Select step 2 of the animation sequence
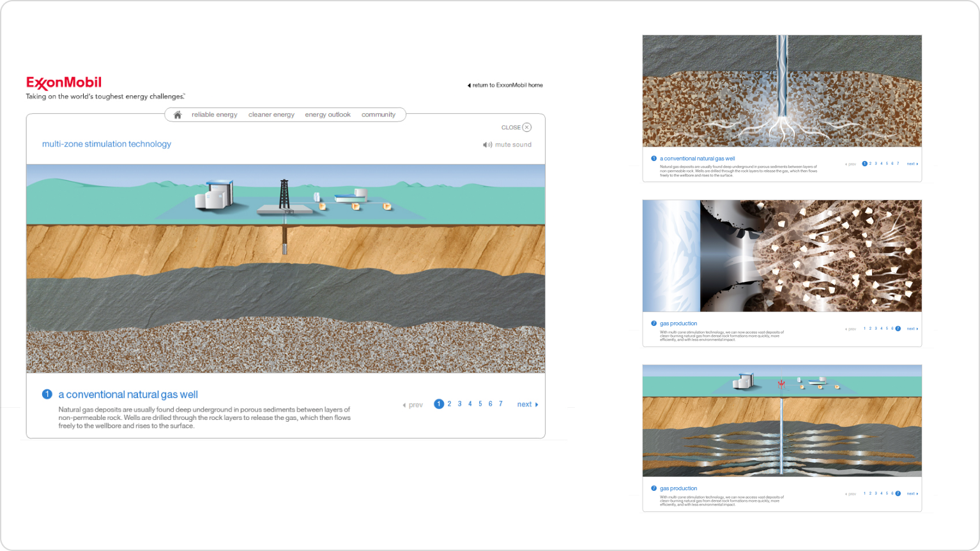 click(x=449, y=403)
